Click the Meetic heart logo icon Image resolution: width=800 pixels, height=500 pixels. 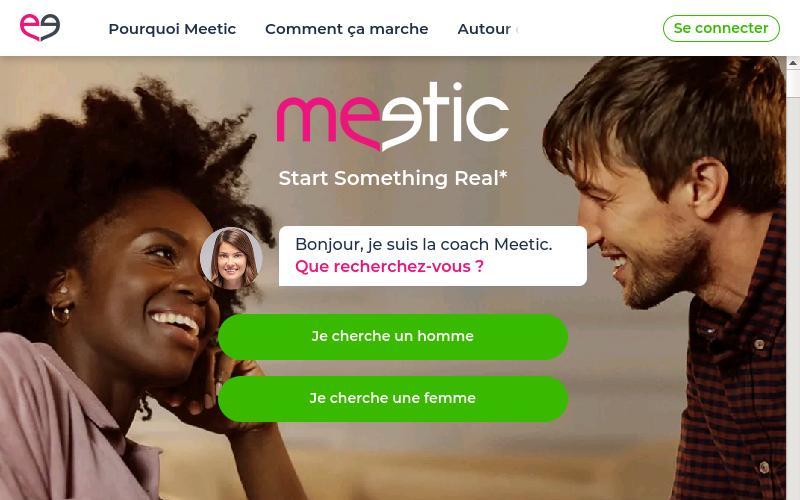click(40, 27)
